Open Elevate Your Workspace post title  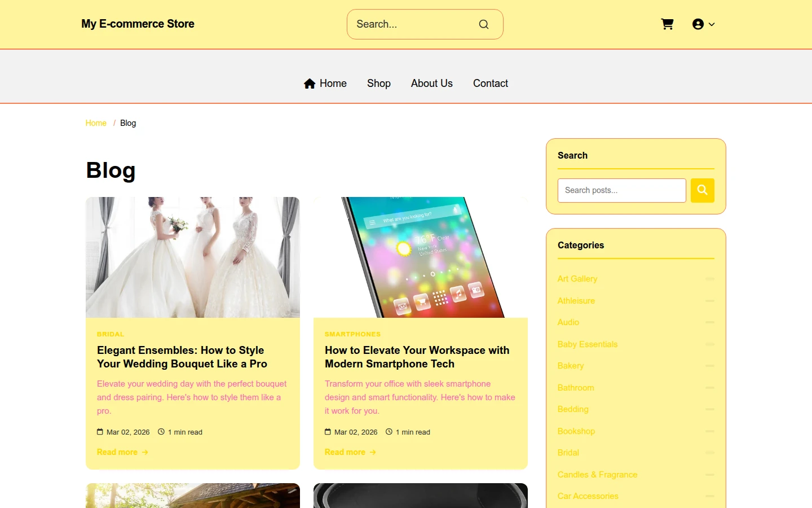pyautogui.click(x=417, y=357)
